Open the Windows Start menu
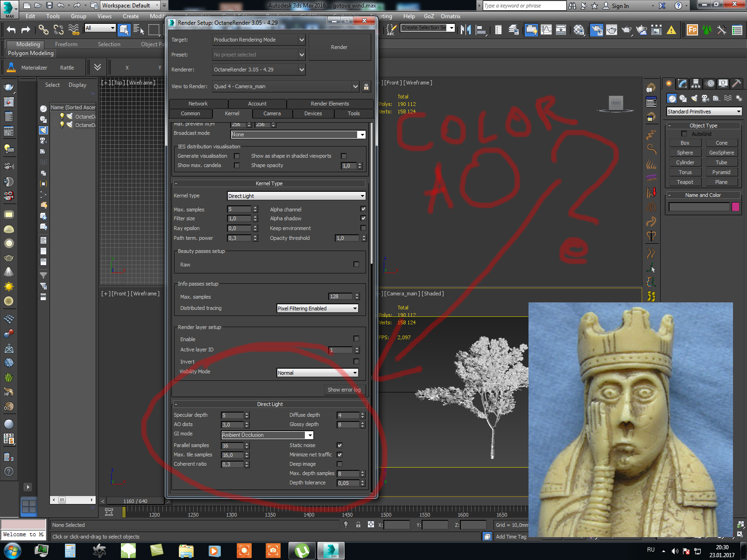This screenshot has height=560, width=747. 13,551
